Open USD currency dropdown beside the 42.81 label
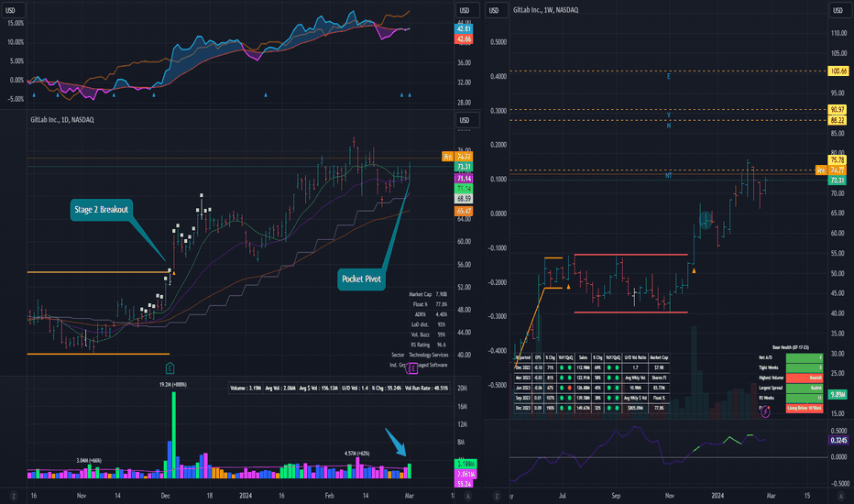The image size is (854, 504). click(x=466, y=10)
